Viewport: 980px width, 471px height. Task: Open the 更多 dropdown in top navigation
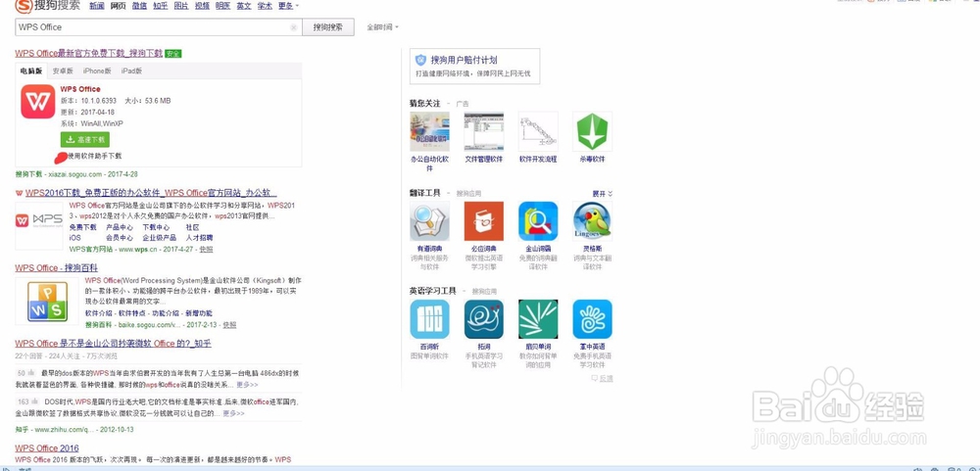(287, 6)
